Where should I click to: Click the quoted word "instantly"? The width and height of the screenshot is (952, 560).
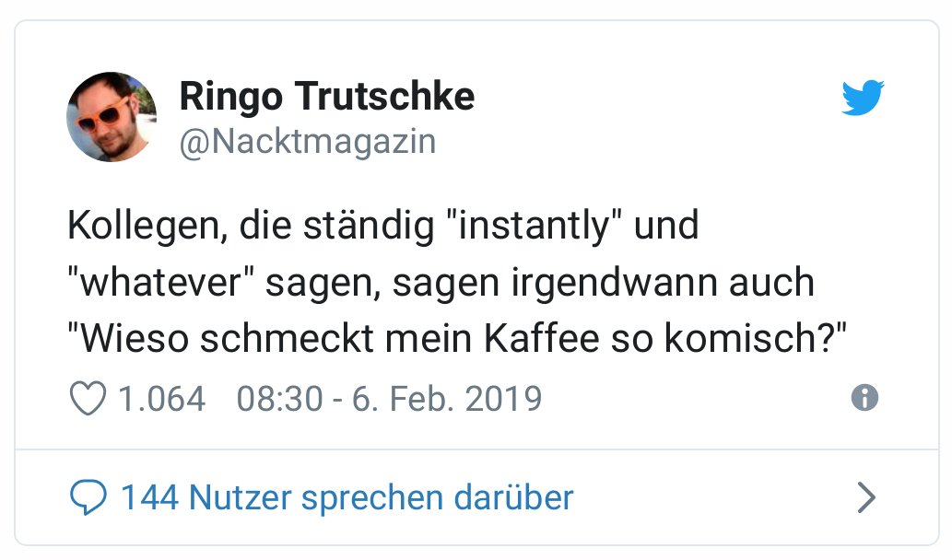pyautogui.click(x=529, y=227)
